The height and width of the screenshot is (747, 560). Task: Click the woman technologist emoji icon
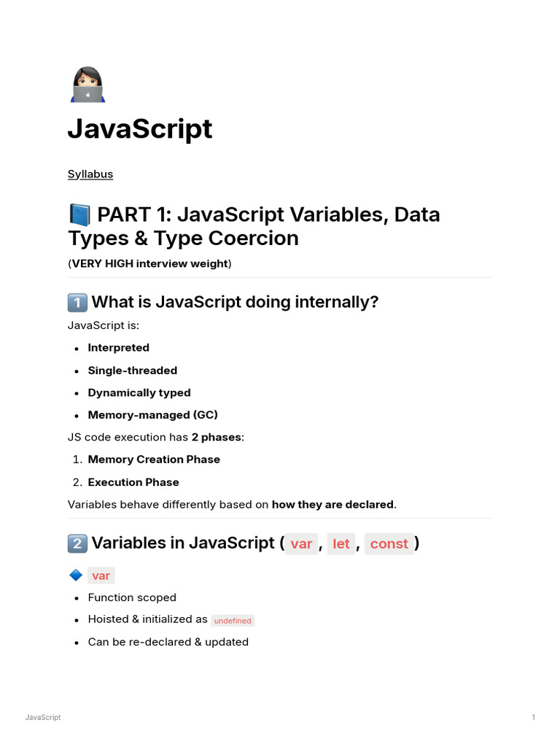[87, 85]
